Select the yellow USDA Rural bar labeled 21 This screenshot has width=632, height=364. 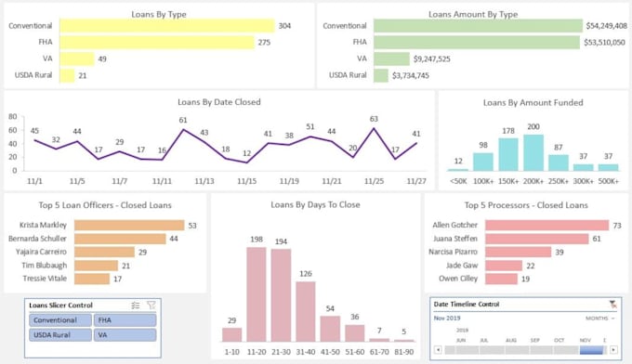point(67,75)
